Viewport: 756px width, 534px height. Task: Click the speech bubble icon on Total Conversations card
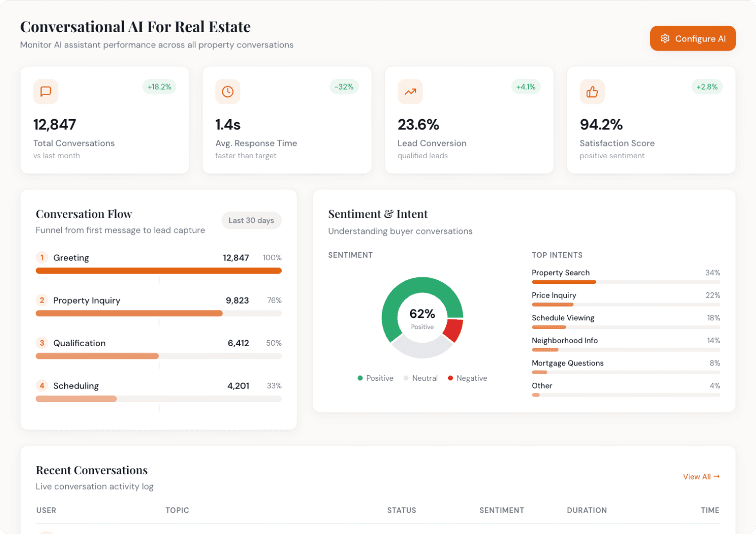[45, 91]
